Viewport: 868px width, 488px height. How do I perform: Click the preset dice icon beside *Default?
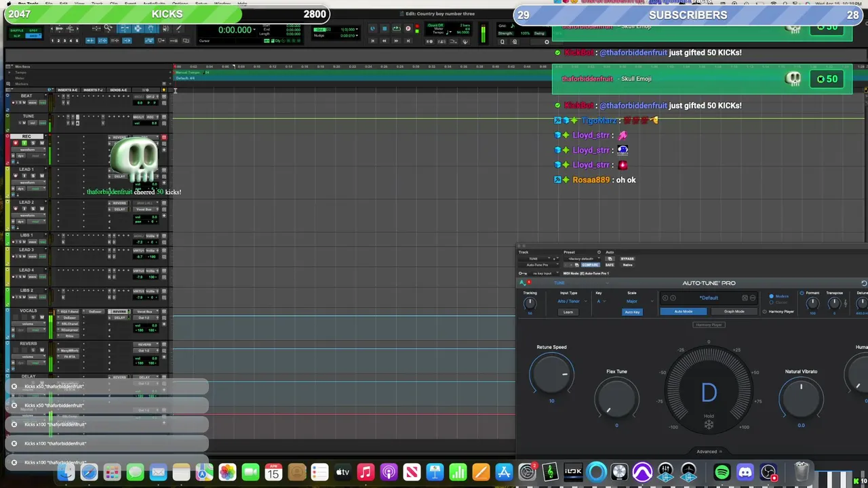745,298
